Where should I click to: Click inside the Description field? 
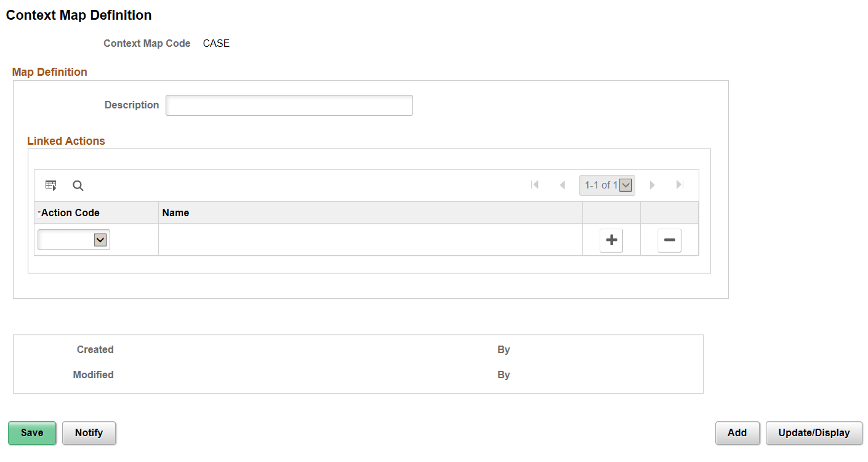tap(289, 105)
